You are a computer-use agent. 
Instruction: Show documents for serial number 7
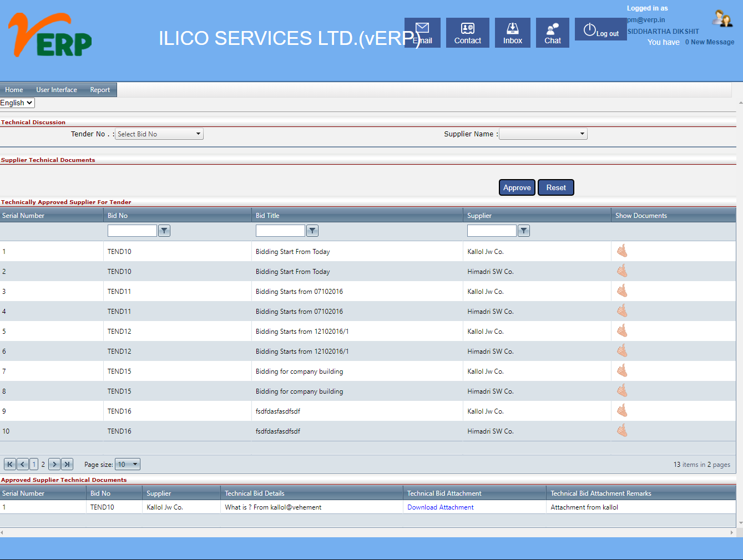[623, 371]
